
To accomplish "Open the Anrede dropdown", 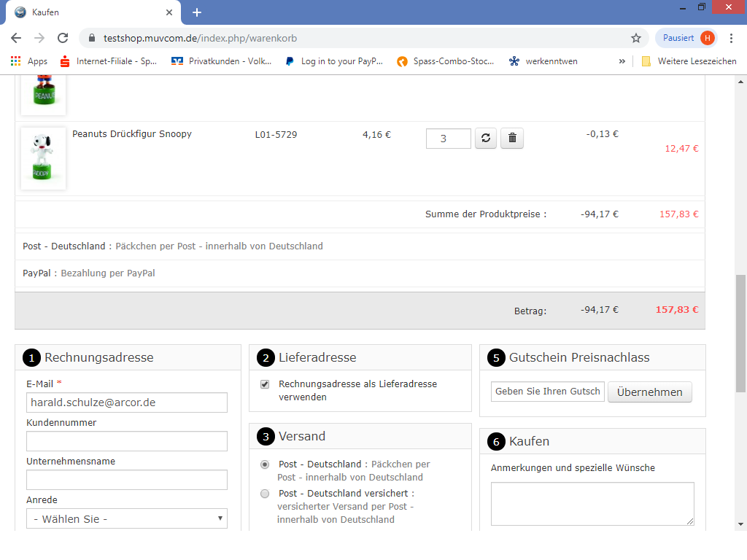I will 127,519.
